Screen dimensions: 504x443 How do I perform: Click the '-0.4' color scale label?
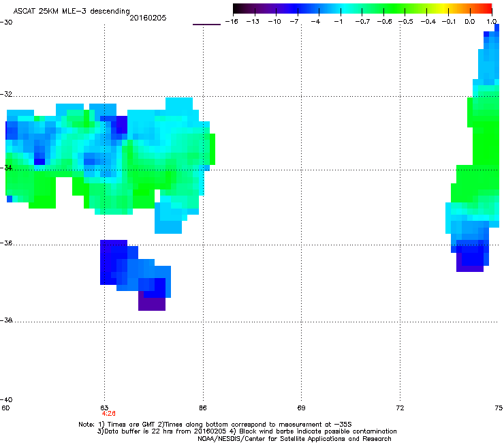[x=428, y=22]
